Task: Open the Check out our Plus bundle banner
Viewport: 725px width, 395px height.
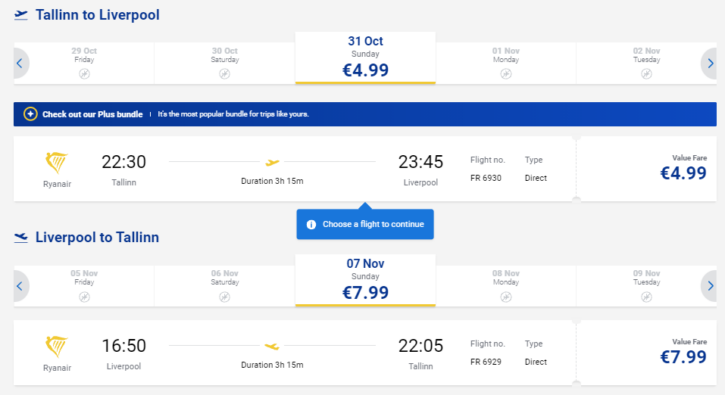Action: click(x=365, y=114)
